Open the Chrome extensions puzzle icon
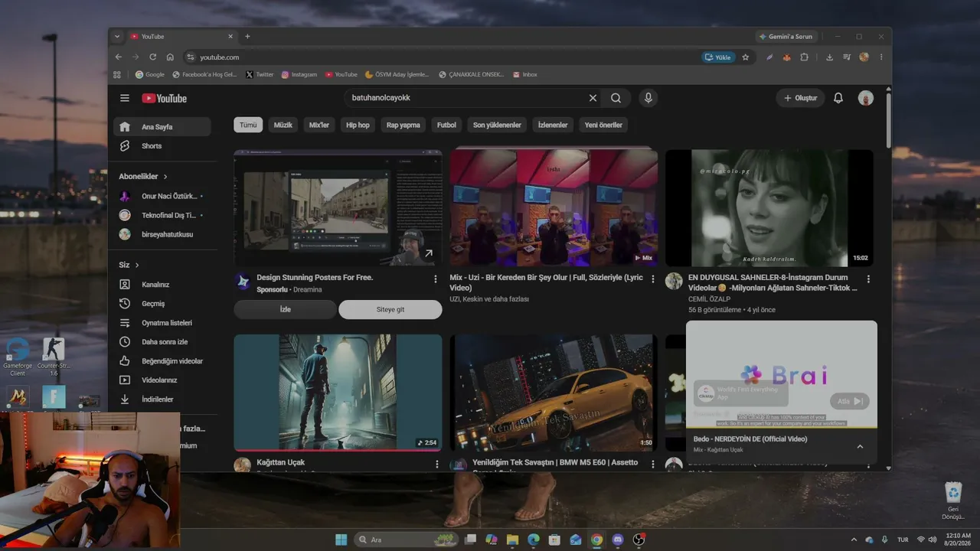 [x=805, y=57]
